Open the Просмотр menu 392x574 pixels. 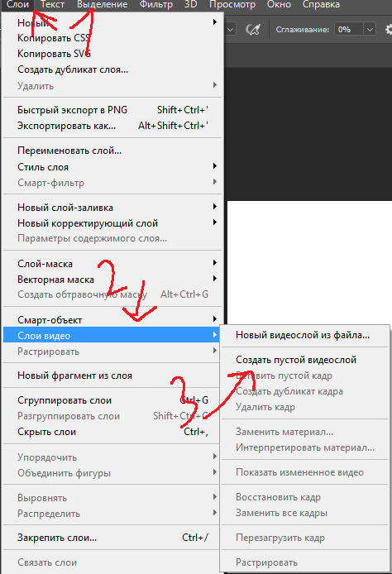[x=232, y=5]
